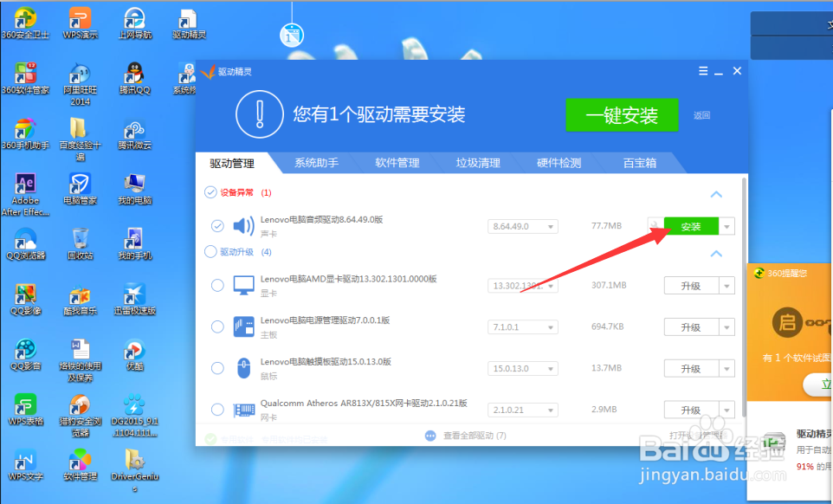Open 软件管理 desktop shortcut icon

pos(81,465)
